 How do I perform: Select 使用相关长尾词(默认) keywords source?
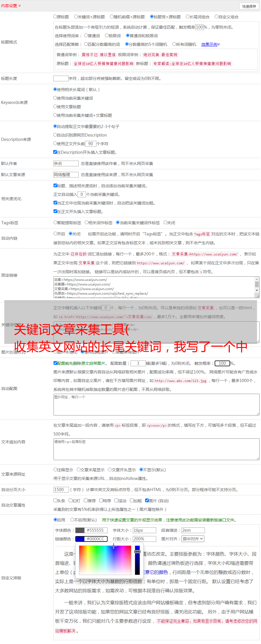click(x=55, y=89)
